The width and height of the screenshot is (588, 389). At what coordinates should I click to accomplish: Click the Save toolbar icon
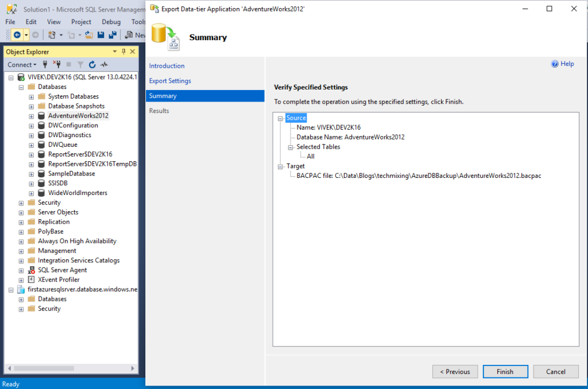(102, 34)
